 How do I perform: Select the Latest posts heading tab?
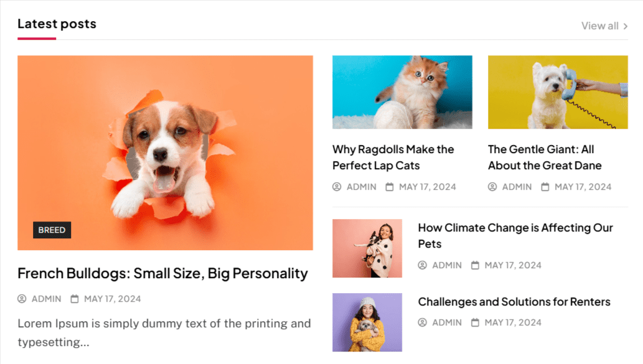tap(57, 24)
